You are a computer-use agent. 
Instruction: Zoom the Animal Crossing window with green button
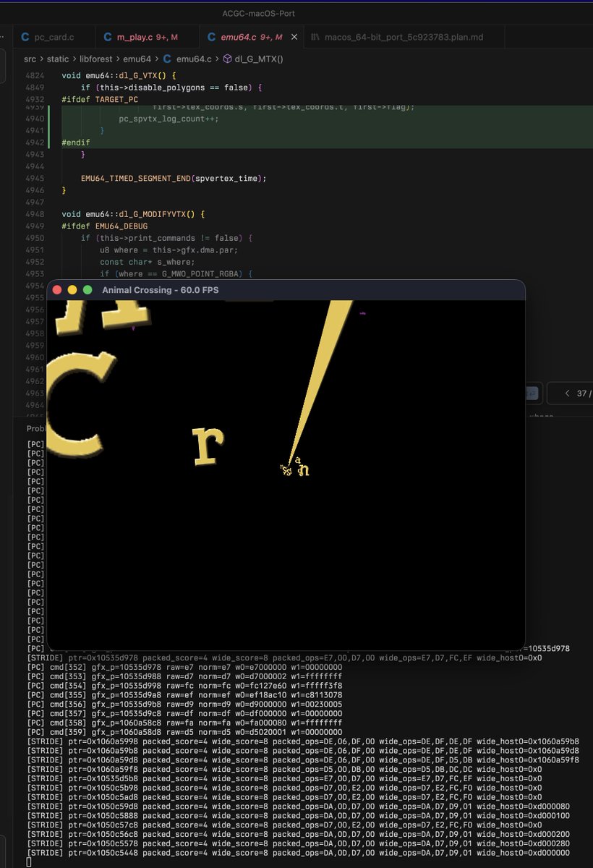pyautogui.click(x=88, y=290)
